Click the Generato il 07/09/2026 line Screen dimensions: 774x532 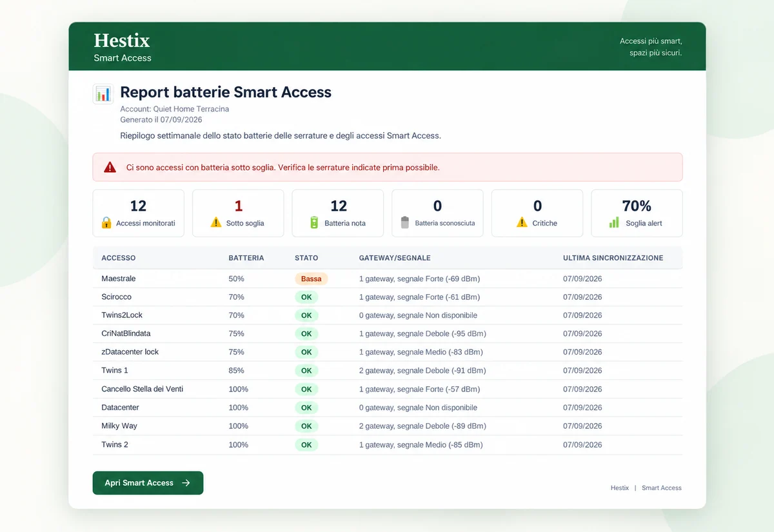tap(161, 120)
